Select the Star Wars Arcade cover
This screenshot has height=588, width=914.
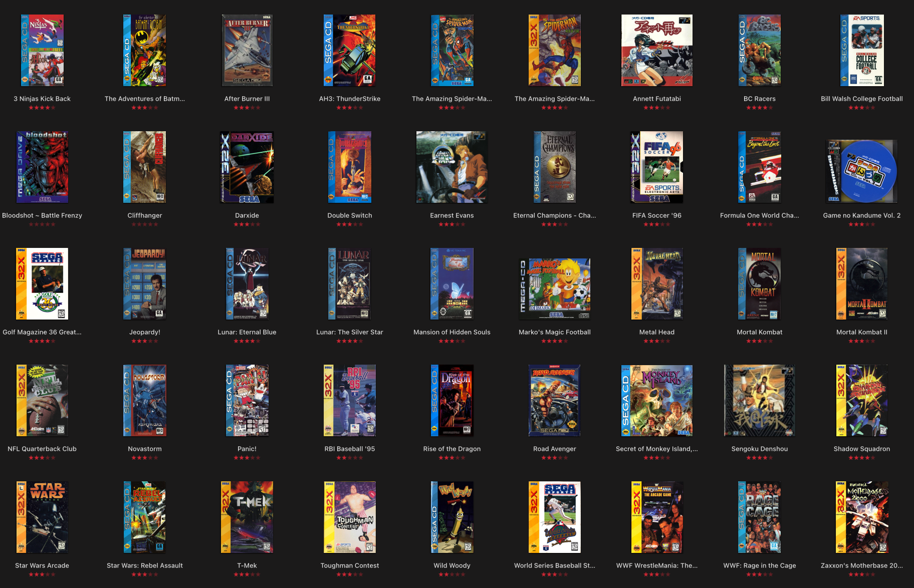42,517
